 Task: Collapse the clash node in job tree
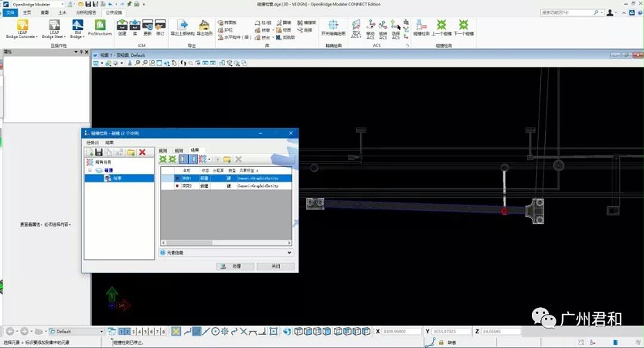(90, 170)
